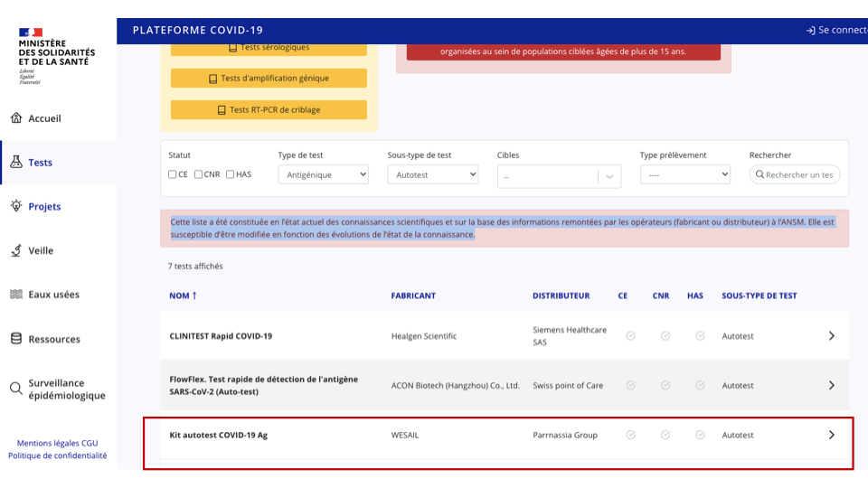This screenshot has width=868, height=488.
Task: Open the Type prélèvement dropdown
Action: point(684,174)
